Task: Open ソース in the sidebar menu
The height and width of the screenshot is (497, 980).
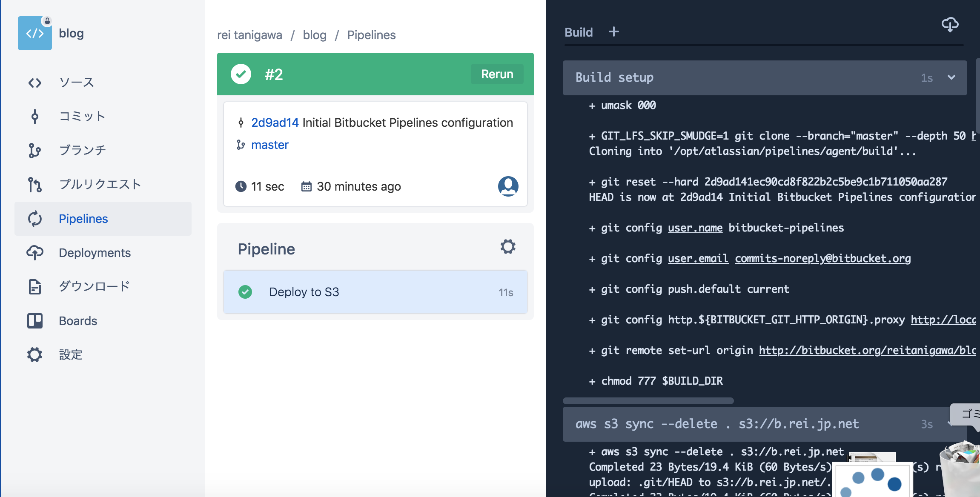Action: coord(77,83)
